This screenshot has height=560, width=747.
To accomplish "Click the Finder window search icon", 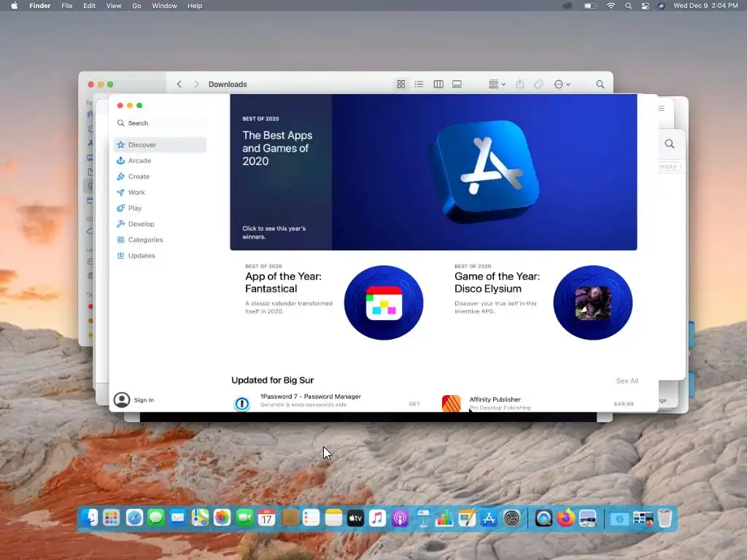I will point(600,85).
